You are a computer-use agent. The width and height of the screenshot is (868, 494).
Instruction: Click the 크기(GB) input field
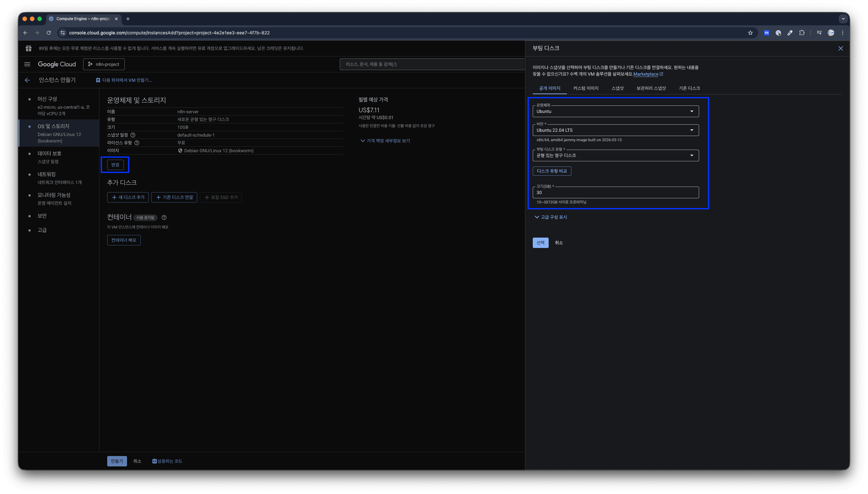click(x=615, y=192)
